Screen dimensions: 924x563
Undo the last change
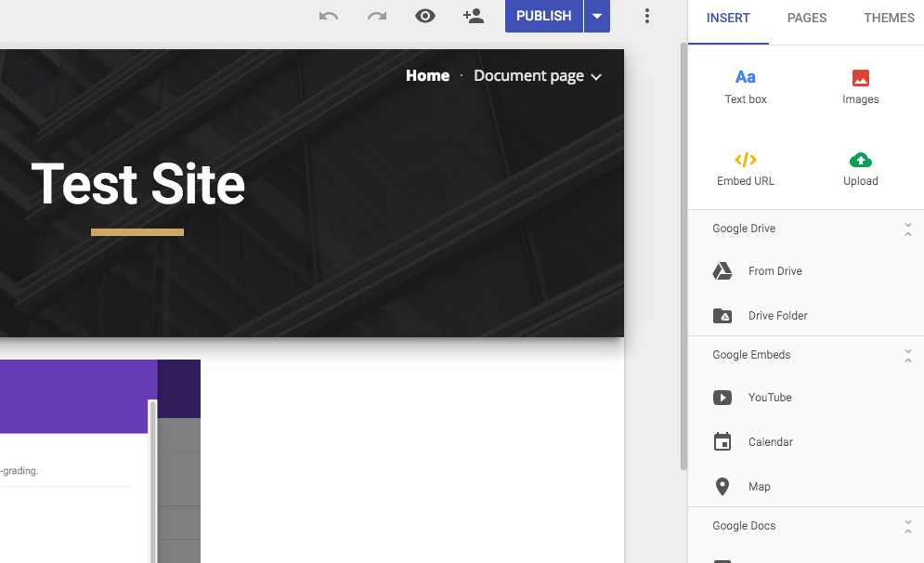pyautogui.click(x=328, y=16)
